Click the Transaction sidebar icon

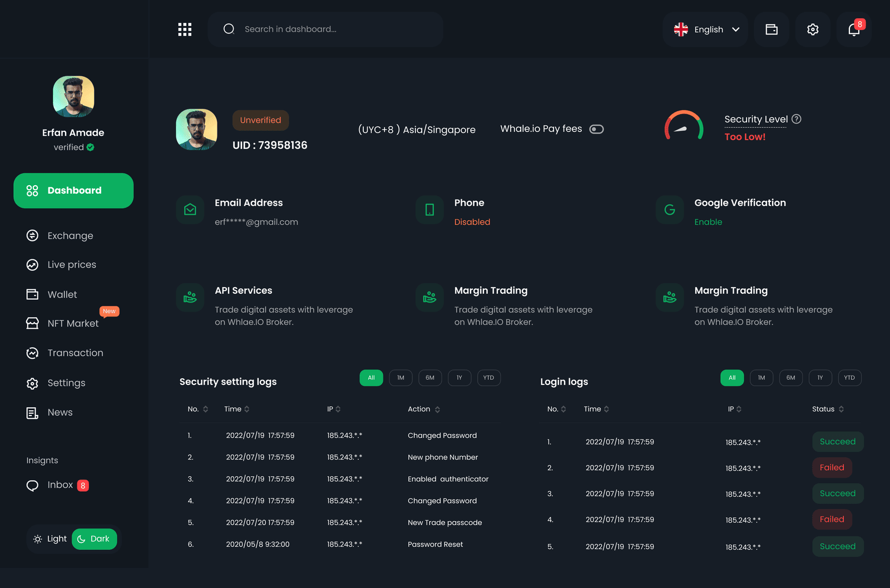[x=32, y=353]
